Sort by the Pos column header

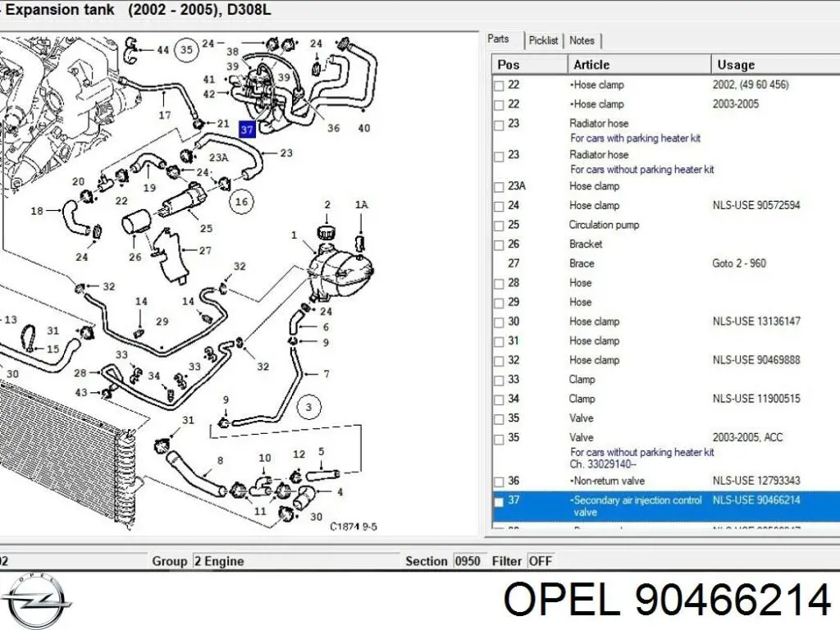point(529,64)
